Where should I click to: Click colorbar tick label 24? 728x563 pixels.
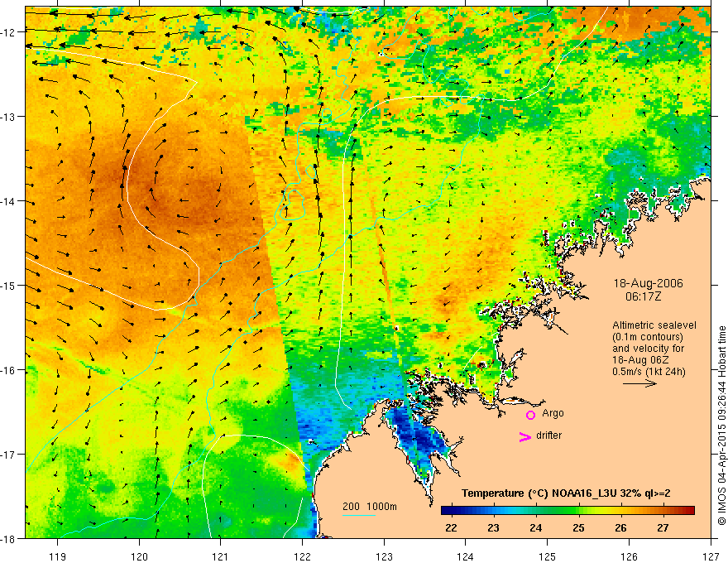535,528
